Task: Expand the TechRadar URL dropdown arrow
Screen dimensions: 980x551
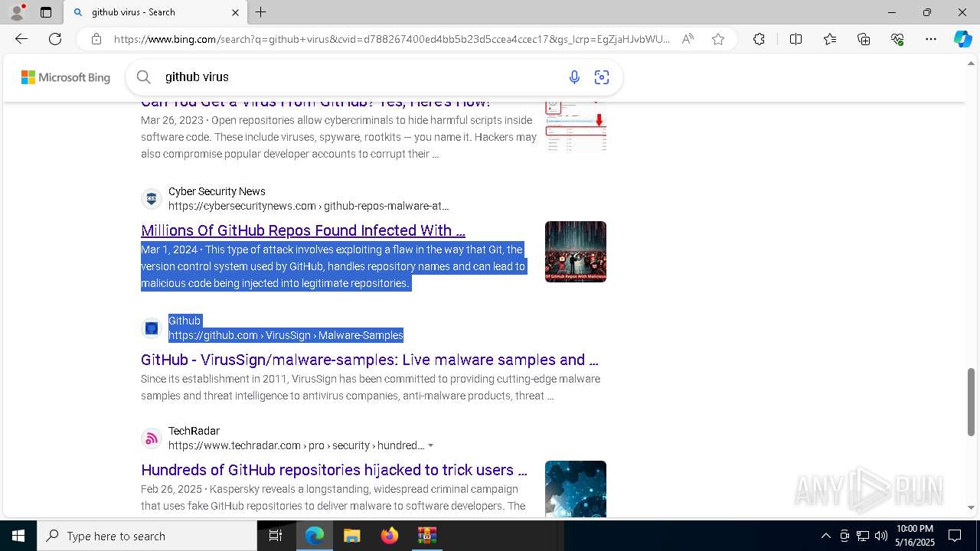Action: coord(431,445)
